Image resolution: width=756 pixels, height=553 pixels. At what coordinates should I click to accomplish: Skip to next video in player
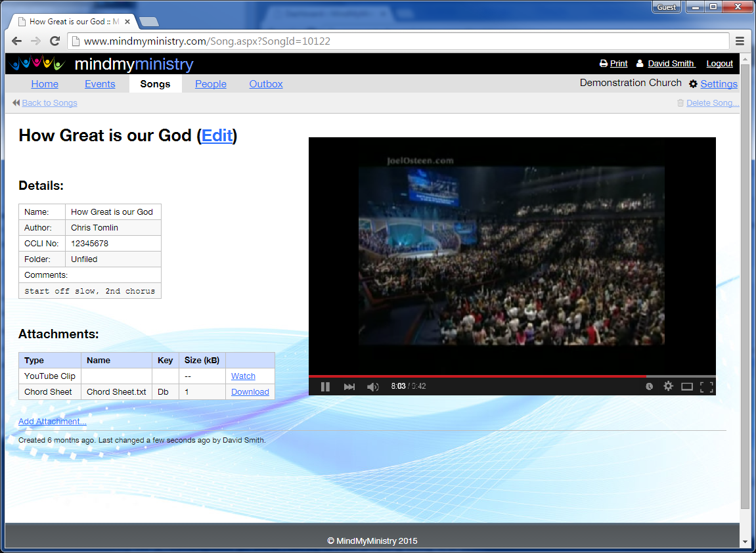point(349,387)
